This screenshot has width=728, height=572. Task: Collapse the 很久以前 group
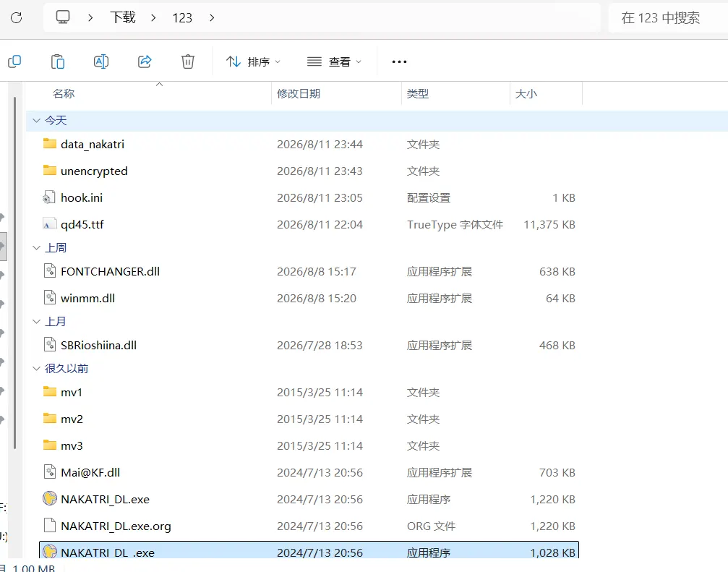pos(36,368)
